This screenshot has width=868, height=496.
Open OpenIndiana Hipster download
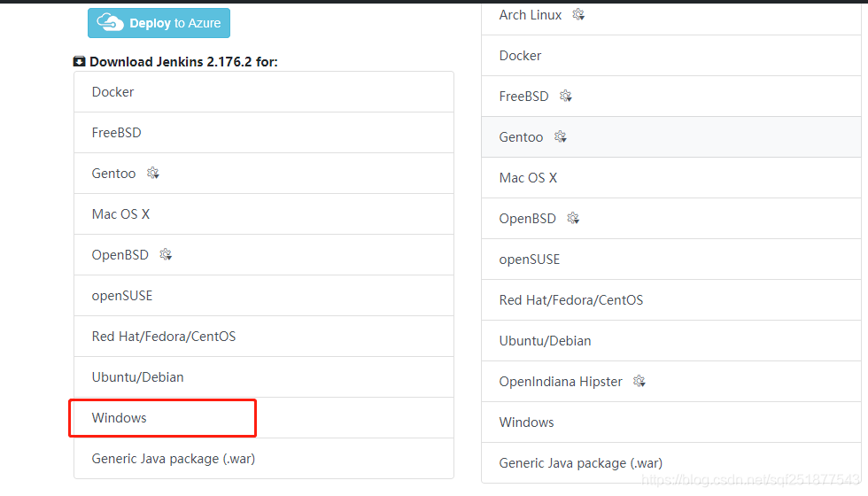pos(671,382)
